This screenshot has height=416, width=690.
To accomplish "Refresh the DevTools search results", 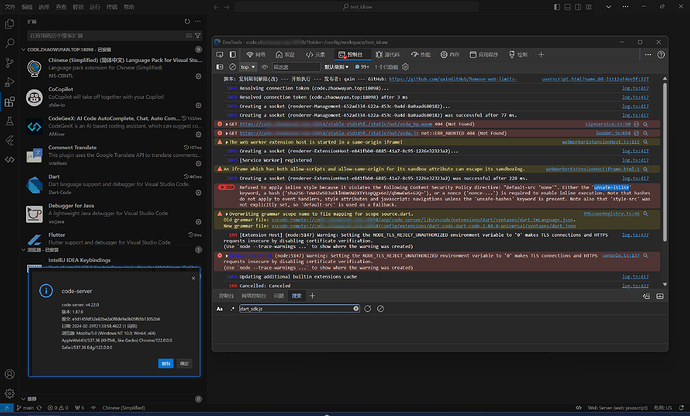I will (x=367, y=309).
